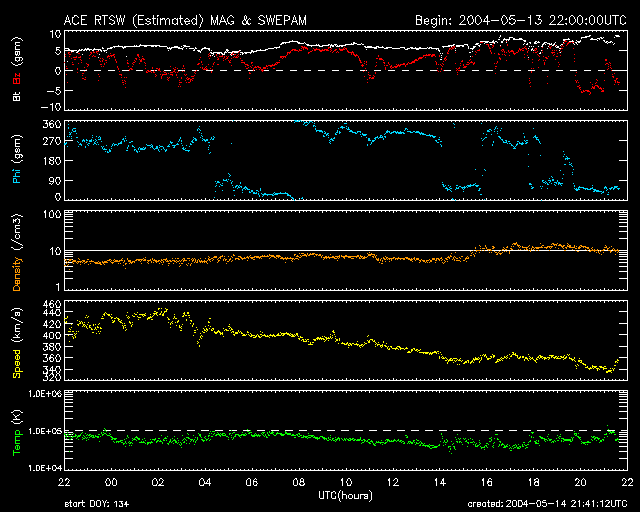Click the ACE RTSW chart title

[x=185, y=21]
